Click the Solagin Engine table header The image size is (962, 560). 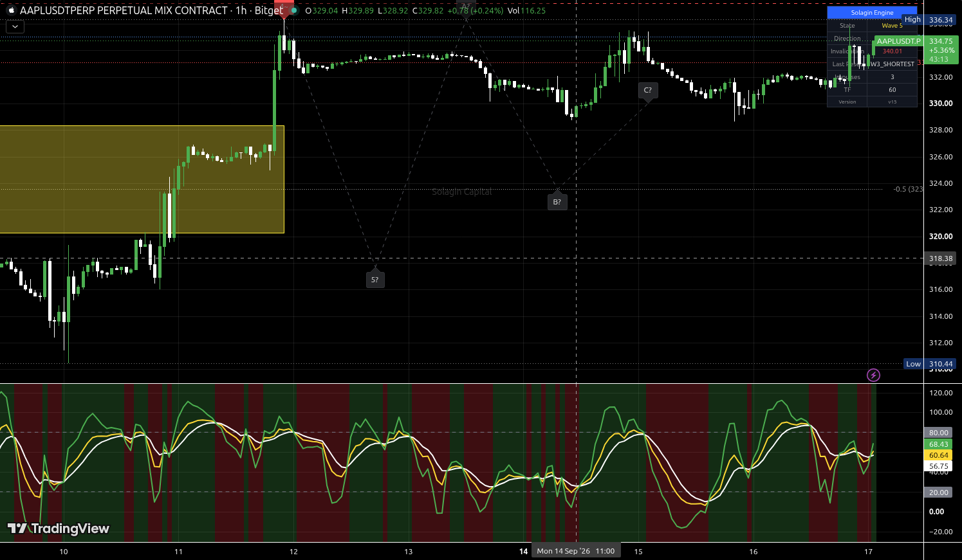872,12
